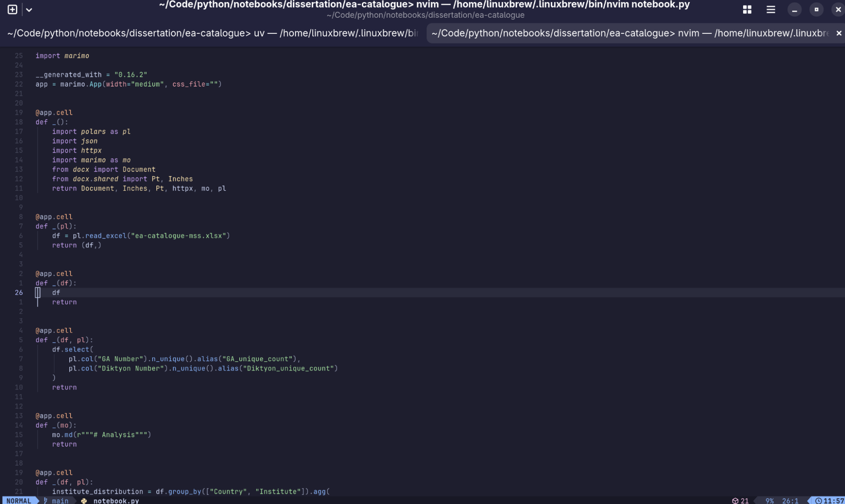This screenshot has width=845, height=504.
Task: Click the notebook.py filename in statusline
Action: click(x=116, y=501)
